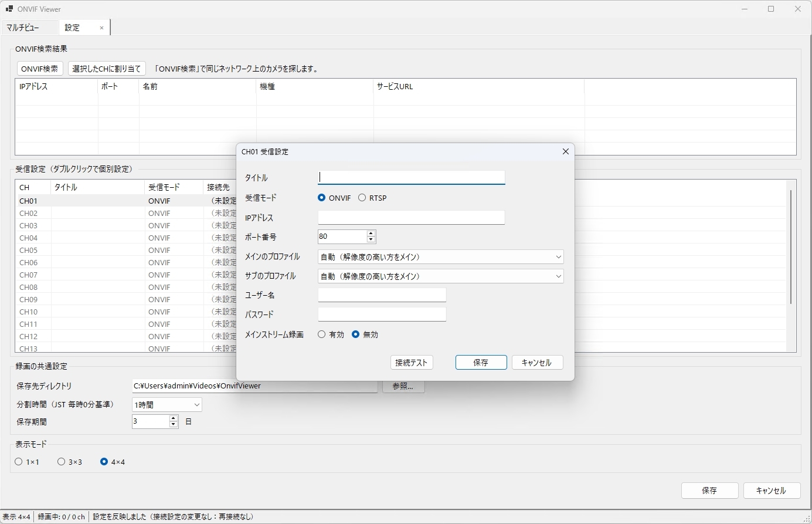
Task: Click the ユーザー名 input field
Action: (x=382, y=295)
